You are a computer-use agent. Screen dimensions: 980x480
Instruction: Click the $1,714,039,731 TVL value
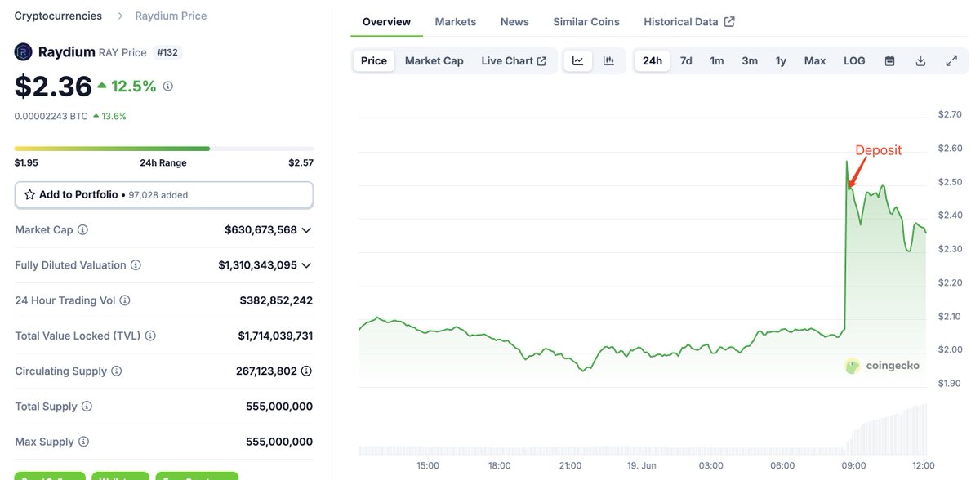pos(275,336)
